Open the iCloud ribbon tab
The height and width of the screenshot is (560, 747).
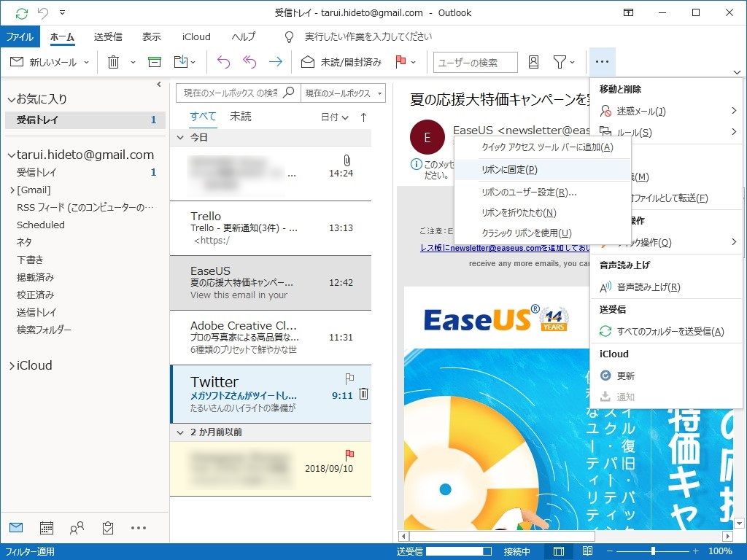pyautogui.click(x=196, y=36)
